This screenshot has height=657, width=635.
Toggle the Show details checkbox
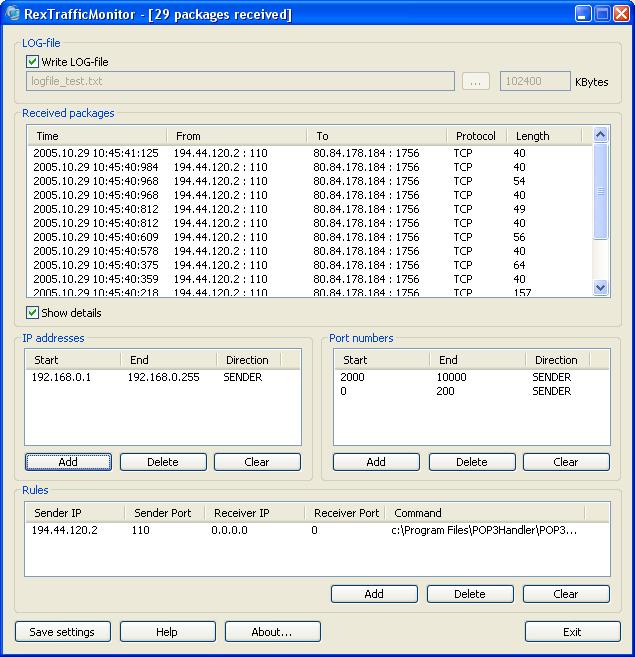point(32,313)
